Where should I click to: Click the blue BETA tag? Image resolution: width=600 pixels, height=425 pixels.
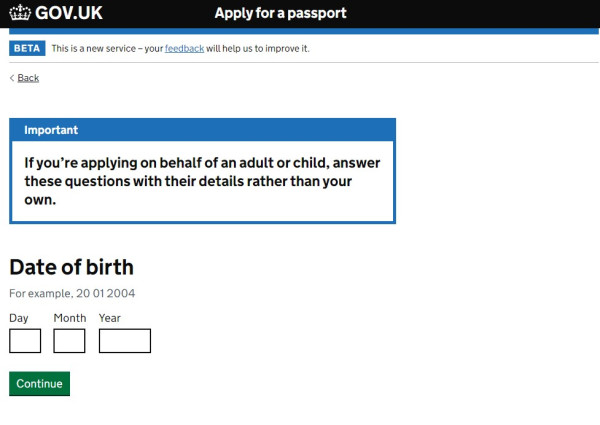point(27,48)
